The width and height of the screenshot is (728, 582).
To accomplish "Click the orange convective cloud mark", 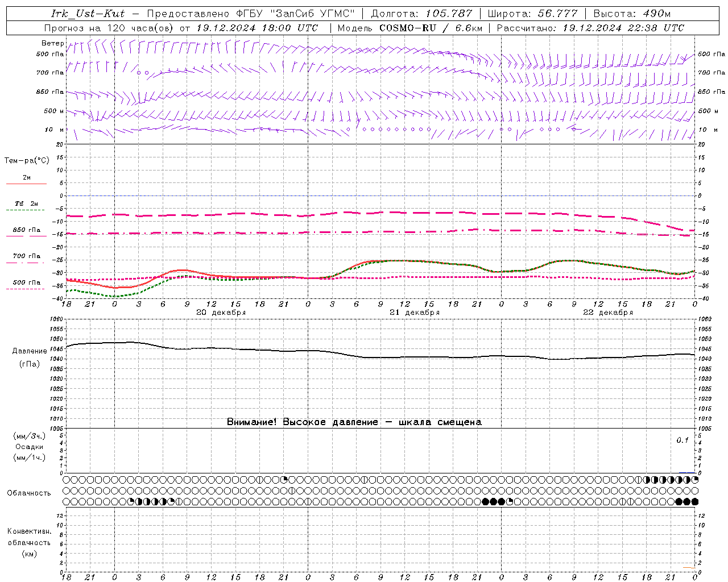I will (688, 567).
